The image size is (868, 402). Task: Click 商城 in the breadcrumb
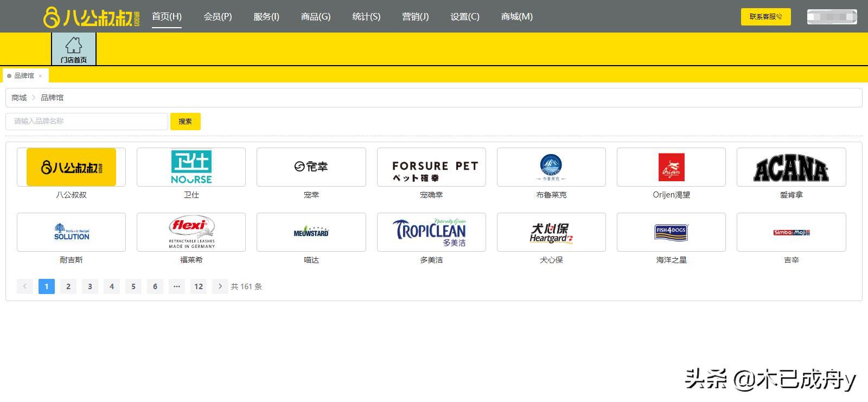coord(19,98)
